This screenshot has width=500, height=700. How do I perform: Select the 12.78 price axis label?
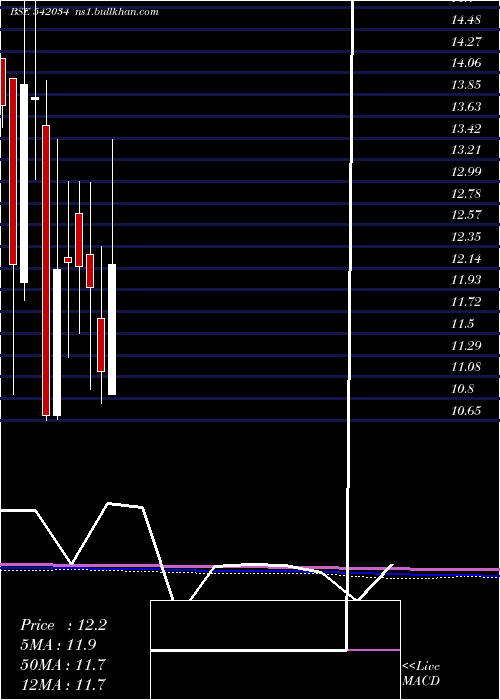pyautogui.click(x=466, y=194)
